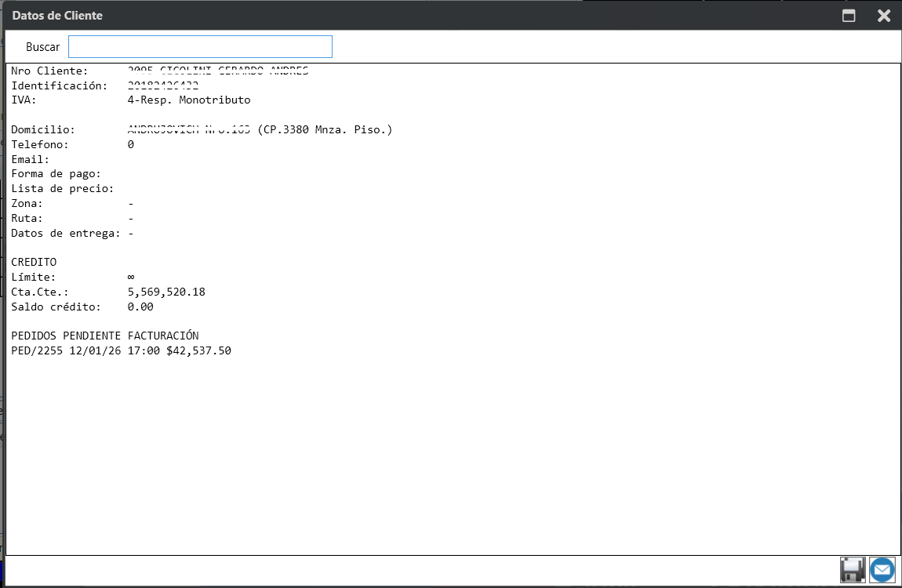Click the Buscar label
The height and width of the screenshot is (588, 902).
point(42,47)
